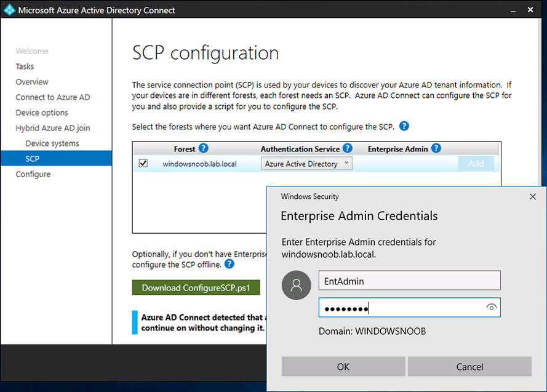This screenshot has height=392, width=547.
Task: Minimize the Azure AD Connect window
Action: pyautogui.click(x=513, y=10)
